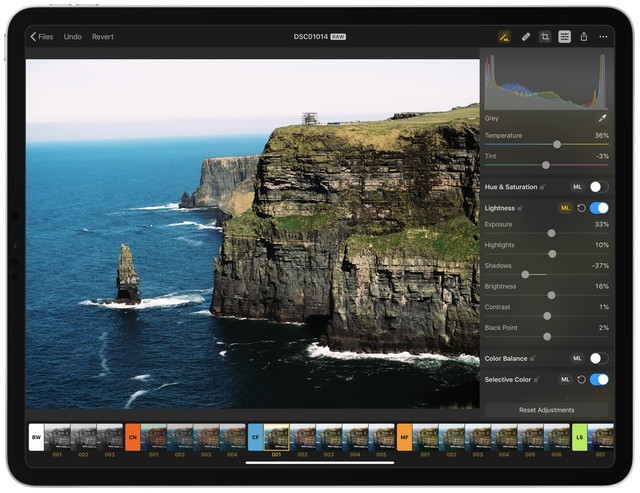Reset the Lightness adjustments with the circular arrow
Image resolution: width=640 pixels, height=493 pixels.
[582, 208]
